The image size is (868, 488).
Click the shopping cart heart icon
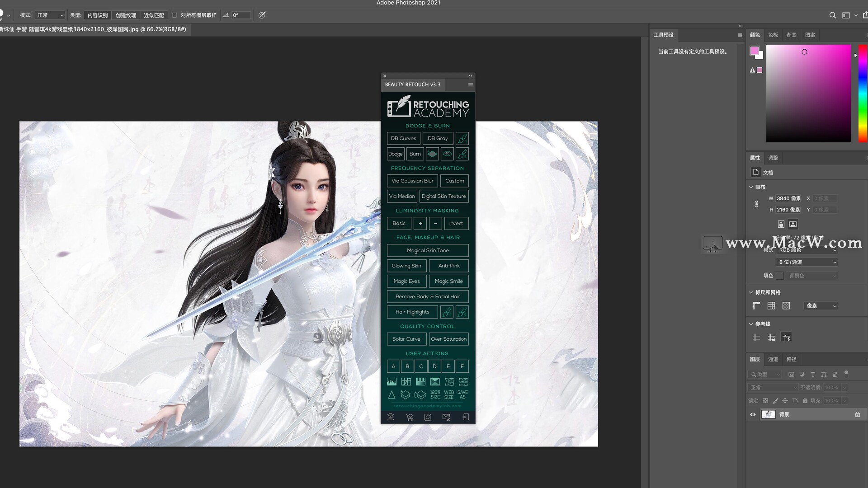click(409, 417)
